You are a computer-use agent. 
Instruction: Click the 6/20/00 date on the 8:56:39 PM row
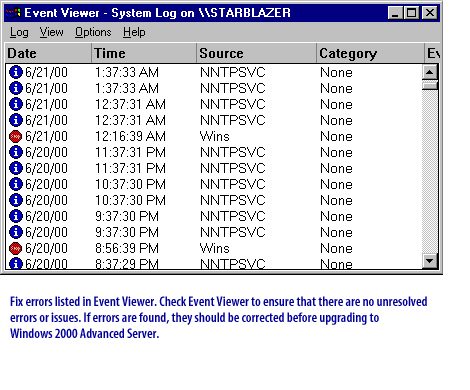click(46, 248)
